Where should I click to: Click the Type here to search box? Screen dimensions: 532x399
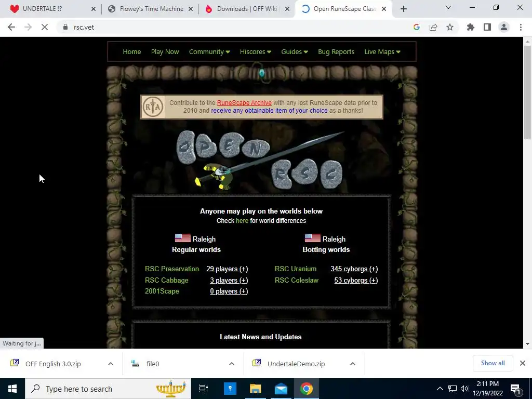tap(108, 389)
